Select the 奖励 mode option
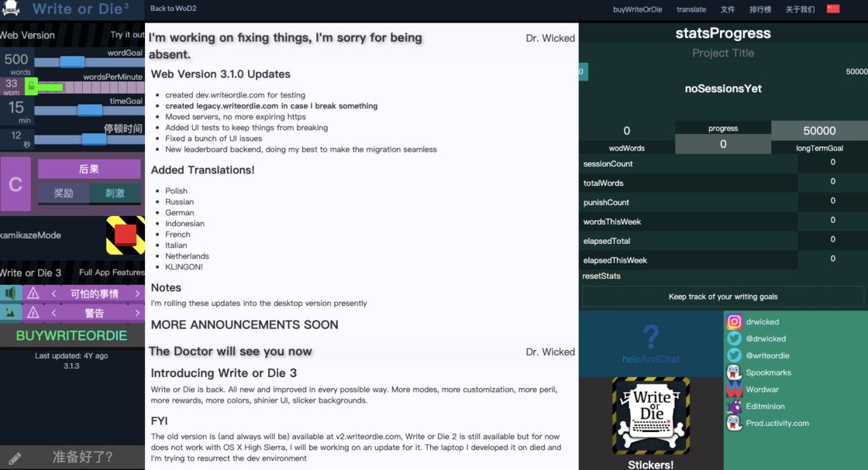 coord(63,193)
